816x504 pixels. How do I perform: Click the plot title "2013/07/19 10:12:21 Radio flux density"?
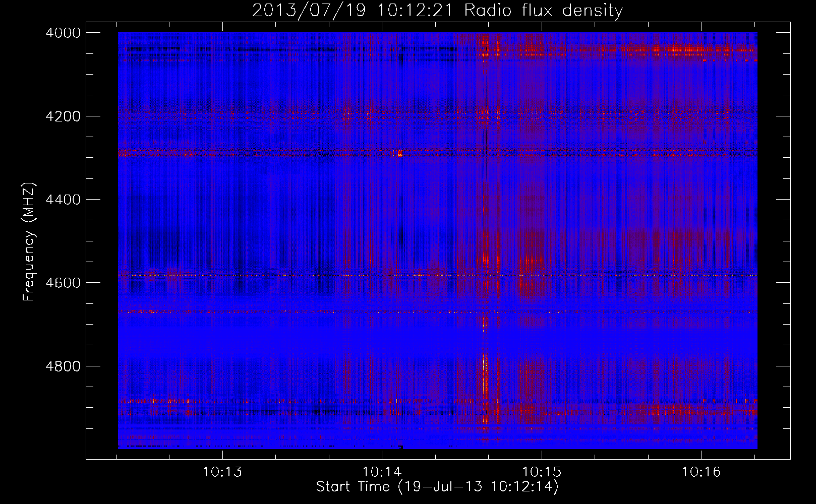[x=437, y=10]
